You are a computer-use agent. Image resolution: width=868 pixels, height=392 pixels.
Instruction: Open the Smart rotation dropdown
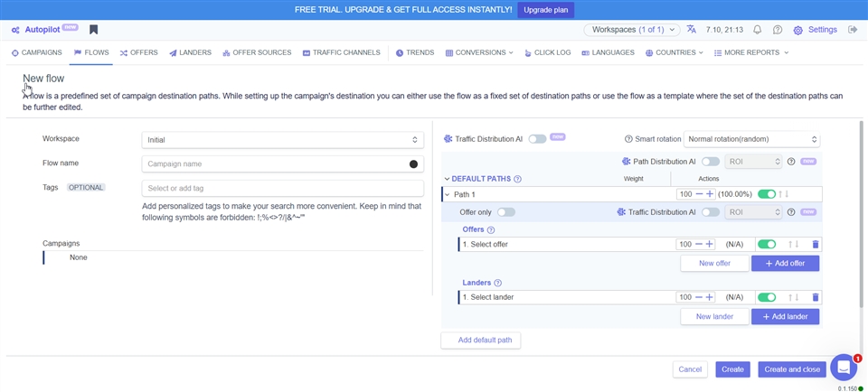751,139
